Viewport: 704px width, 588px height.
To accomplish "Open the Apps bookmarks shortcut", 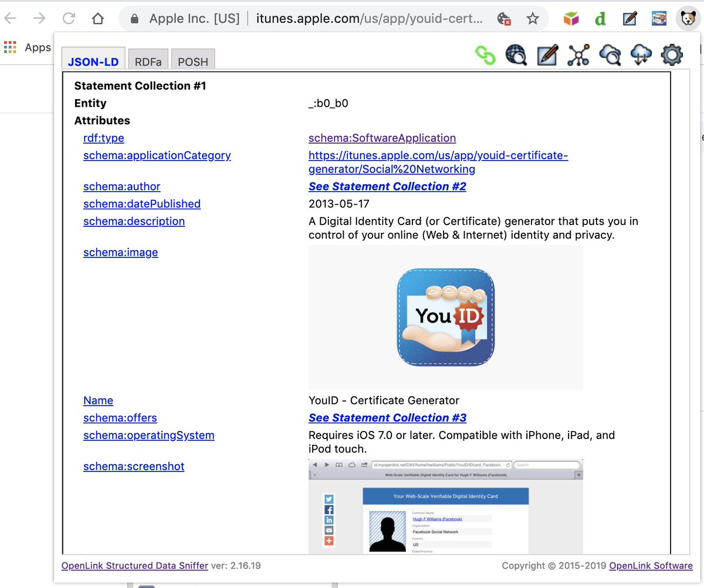I will [x=28, y=47].
